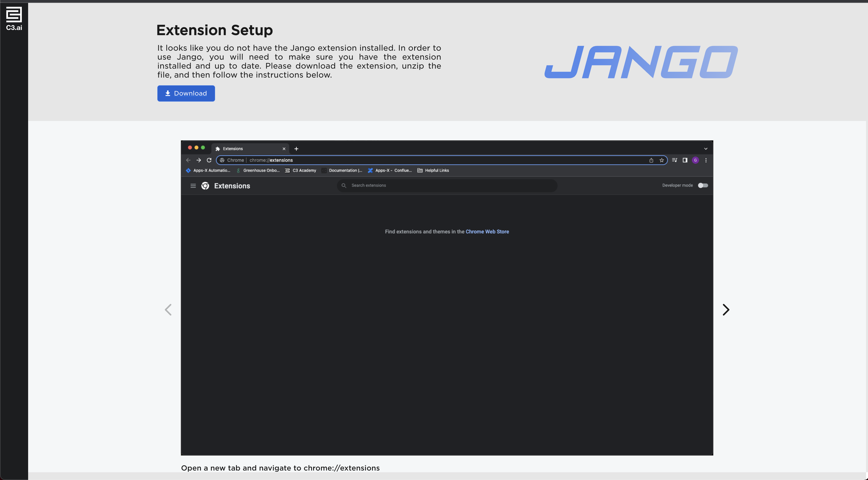
Task: Click the Apps-X Confluence bookmark
Action: click(x=390, y=170)
